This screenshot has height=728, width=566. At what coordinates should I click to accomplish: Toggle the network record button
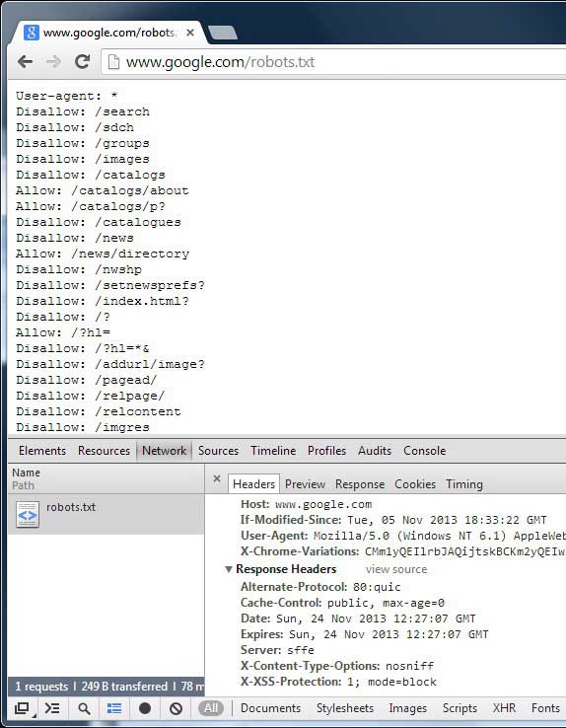145,708
